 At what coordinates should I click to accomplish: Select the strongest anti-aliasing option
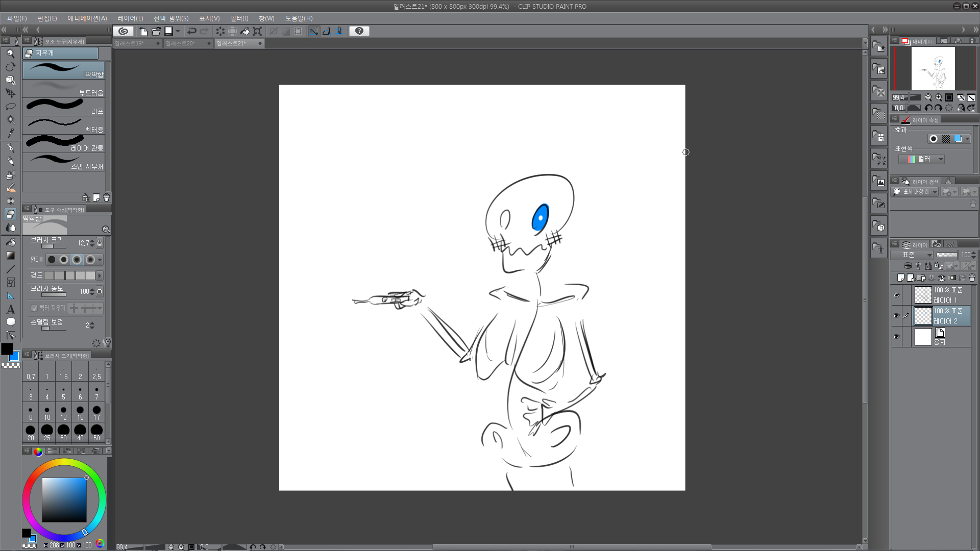[x=90, y=260]
